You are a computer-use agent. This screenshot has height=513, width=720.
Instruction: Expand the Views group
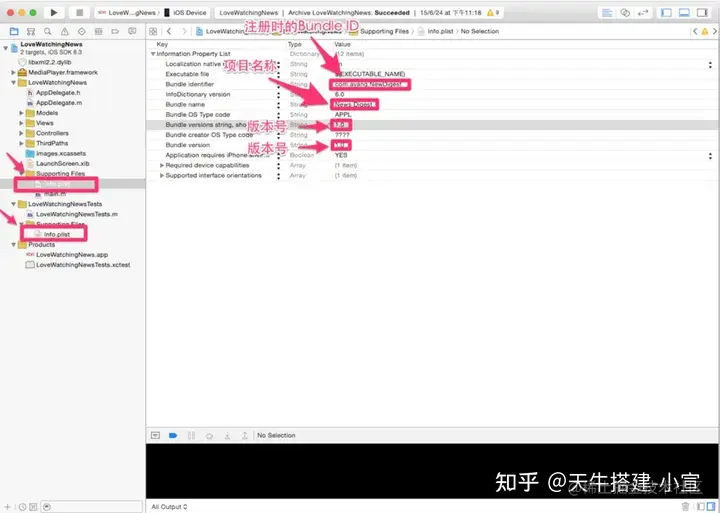(x=21, y=123)
